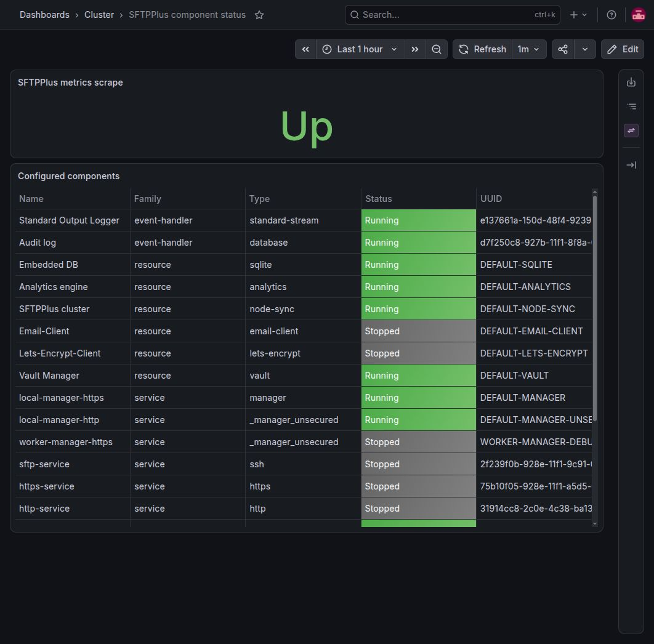Shift time range forward with double-right arrows
This screenshot has height=644, width=654.
point(415,49)
